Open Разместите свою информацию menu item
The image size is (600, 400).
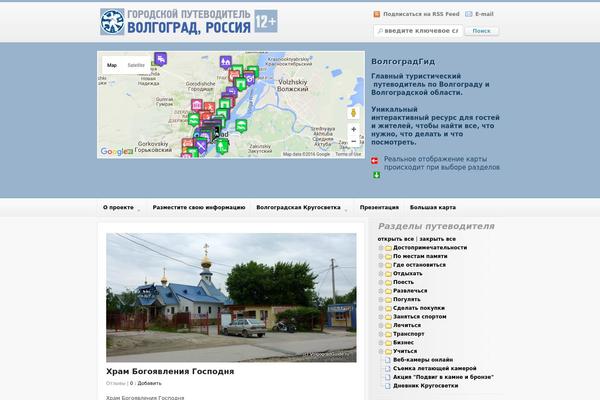click(199, 207)
